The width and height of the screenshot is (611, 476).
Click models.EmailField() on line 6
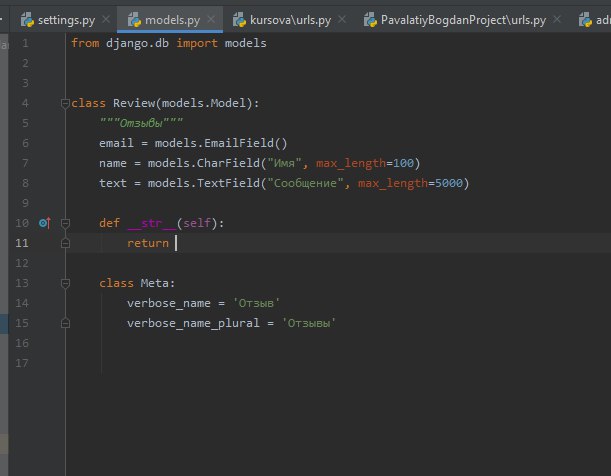point(221,143)
